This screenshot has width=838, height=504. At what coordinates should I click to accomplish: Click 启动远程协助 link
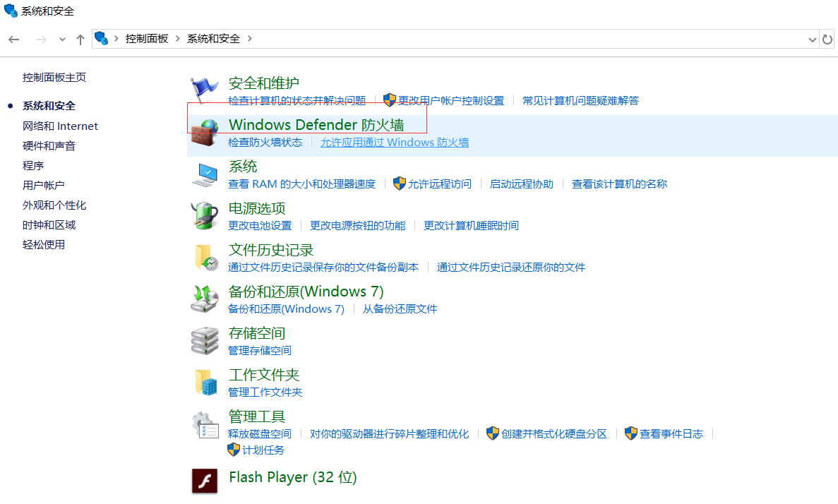point(522,184)
